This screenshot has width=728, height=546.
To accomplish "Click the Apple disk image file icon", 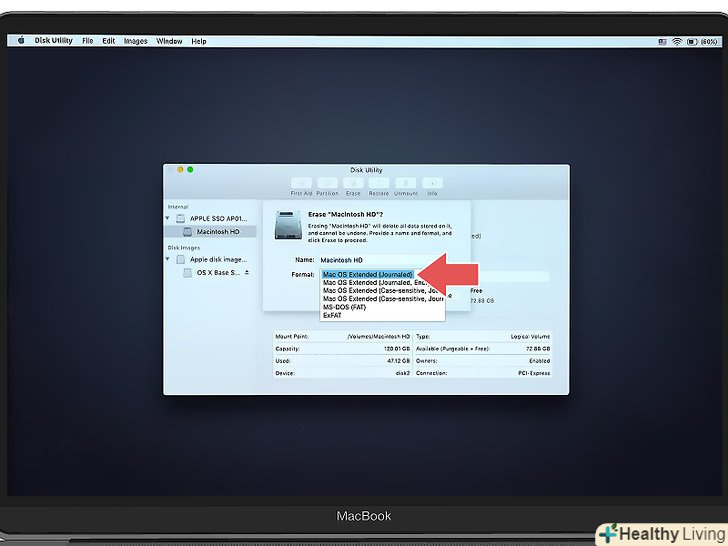I will [x=181, y=259].
